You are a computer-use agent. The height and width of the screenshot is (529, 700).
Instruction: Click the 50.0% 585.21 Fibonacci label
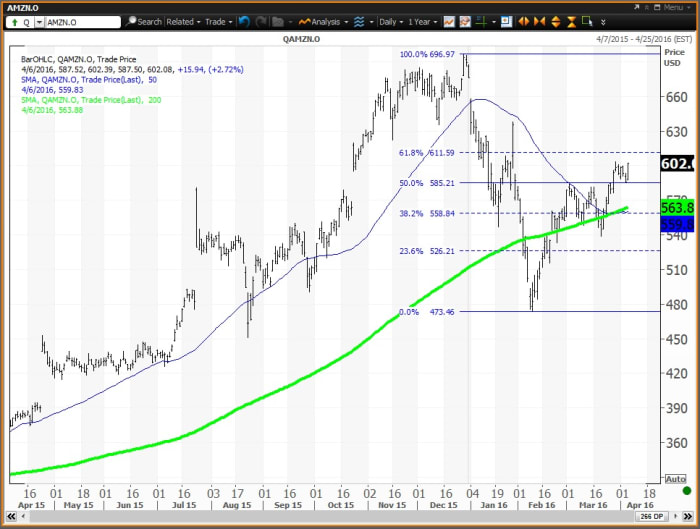point(426,183)
